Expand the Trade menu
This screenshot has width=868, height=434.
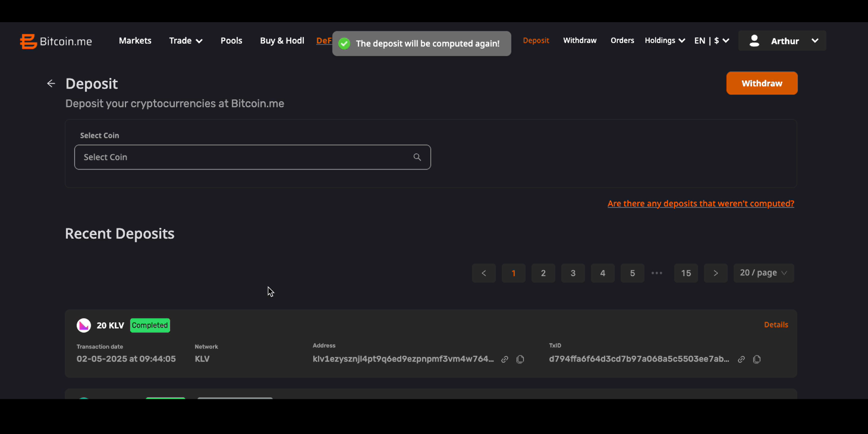pos(186,41)
